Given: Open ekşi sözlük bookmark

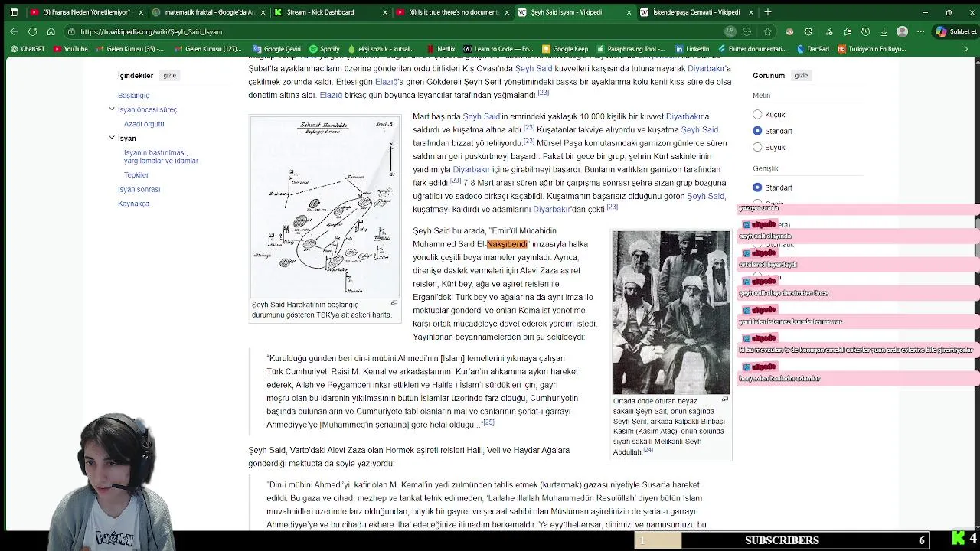Looking at the screenshot, I should 381,49.
